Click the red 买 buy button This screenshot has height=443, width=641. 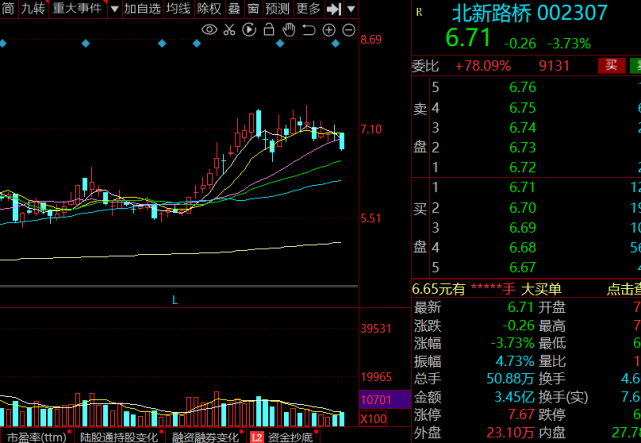point(612,65)
